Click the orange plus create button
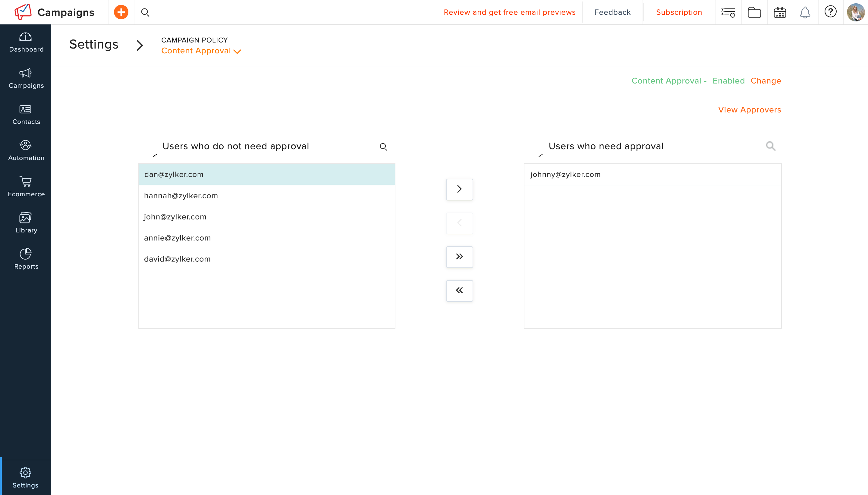 [121, 12]
